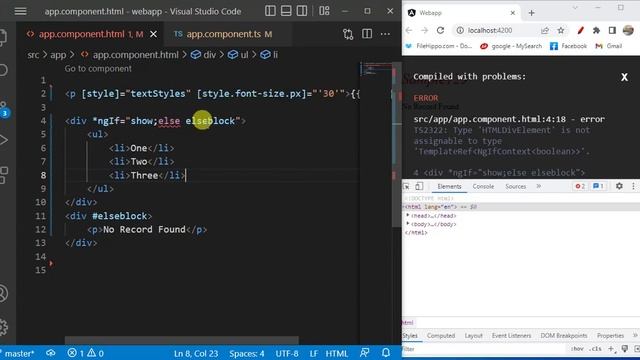The image size is (640, 360).
Task: Bookmark page with star icon
Action: [x=561, y=30]
